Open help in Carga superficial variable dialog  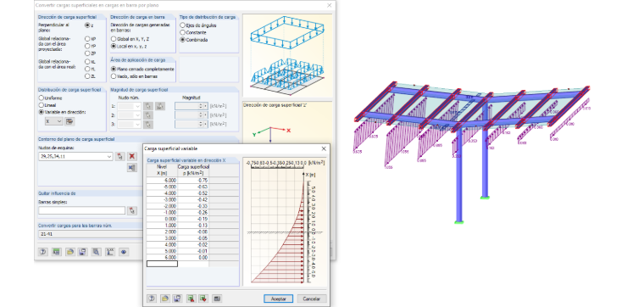click(x=152, y=299)
